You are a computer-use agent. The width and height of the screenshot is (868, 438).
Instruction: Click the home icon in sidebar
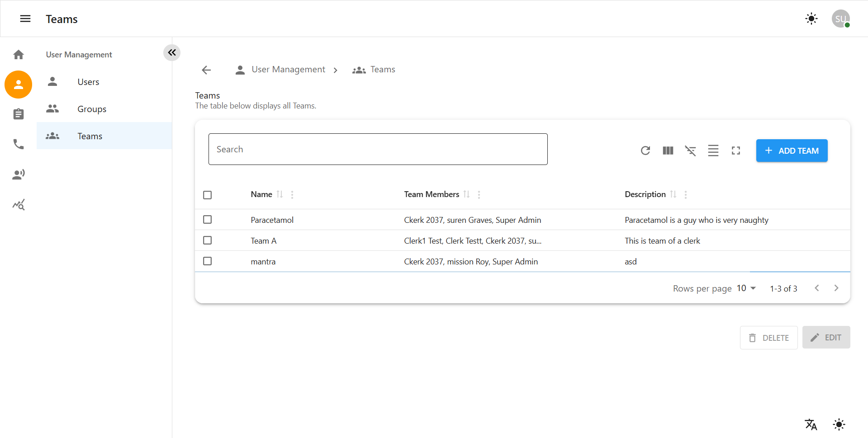(x=19, y=55)
